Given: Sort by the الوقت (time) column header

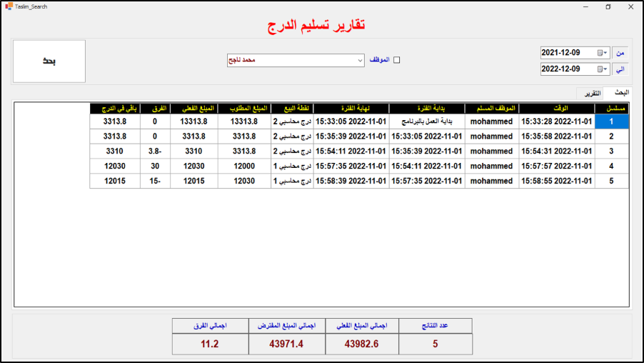Looking at the screenshot, I should [x=556, y=109].
